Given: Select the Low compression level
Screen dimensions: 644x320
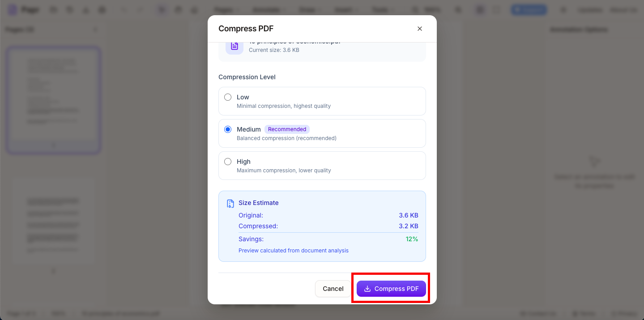Looking at the screenshot, I should (228, 97).
